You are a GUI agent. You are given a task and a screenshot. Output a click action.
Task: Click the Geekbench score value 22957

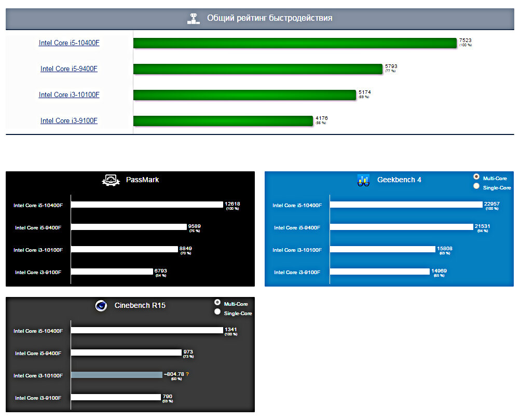(491, 204)
